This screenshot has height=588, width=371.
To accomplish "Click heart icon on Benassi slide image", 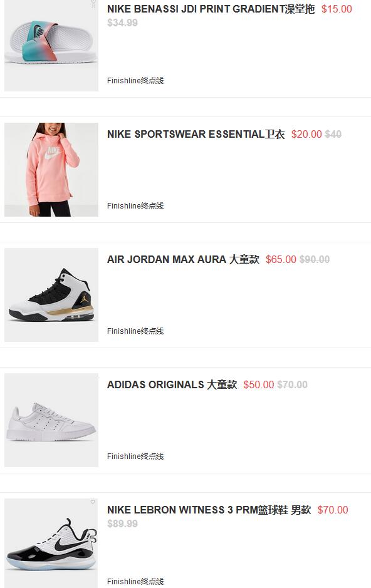I will point(93,3).
